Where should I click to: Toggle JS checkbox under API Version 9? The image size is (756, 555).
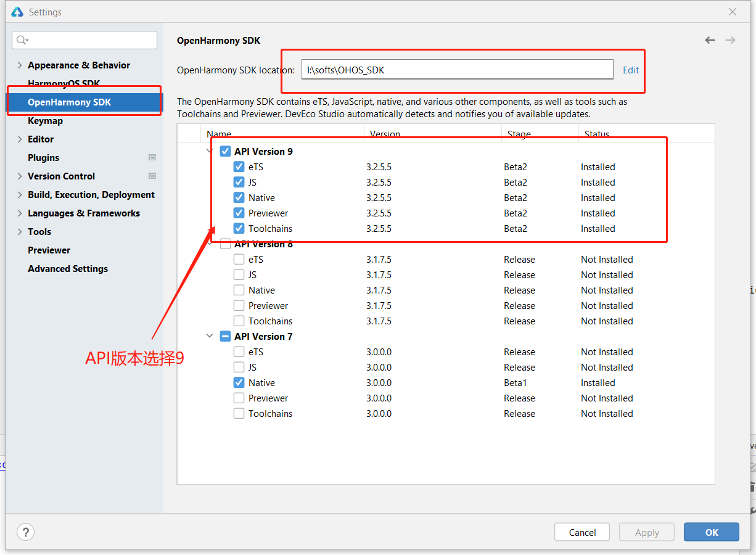[239, 183]
